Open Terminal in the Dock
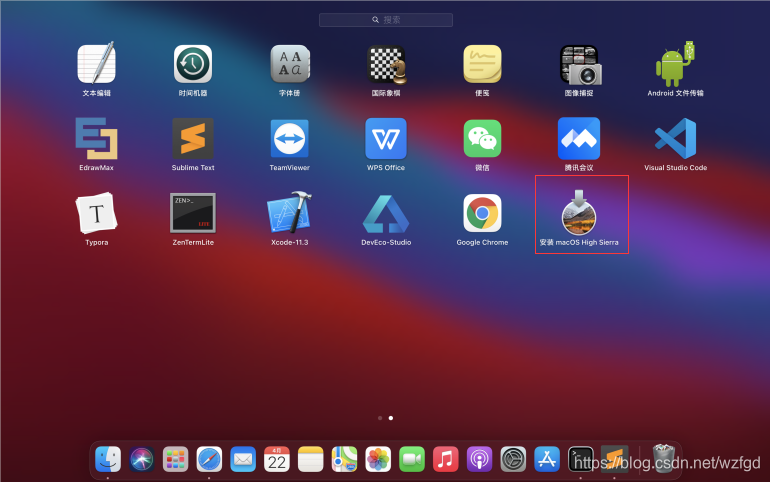 [580, 459]
